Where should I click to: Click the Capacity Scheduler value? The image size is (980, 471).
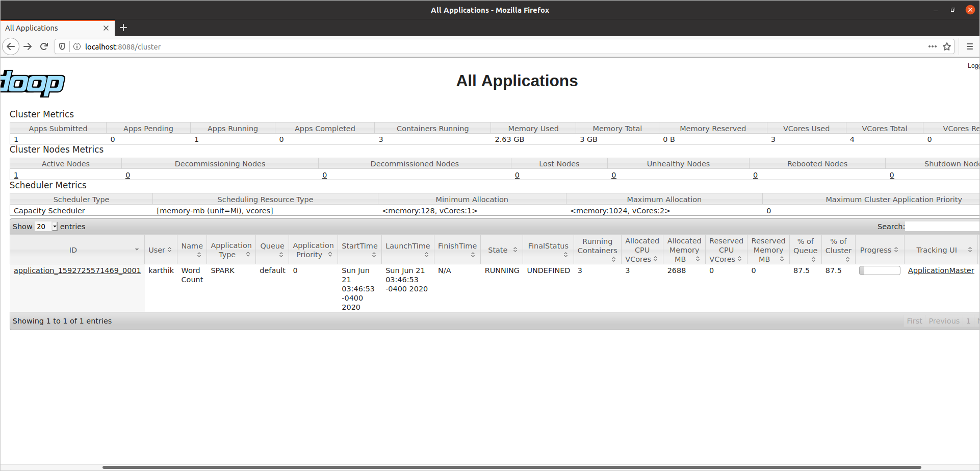click(x=49, y=211)
